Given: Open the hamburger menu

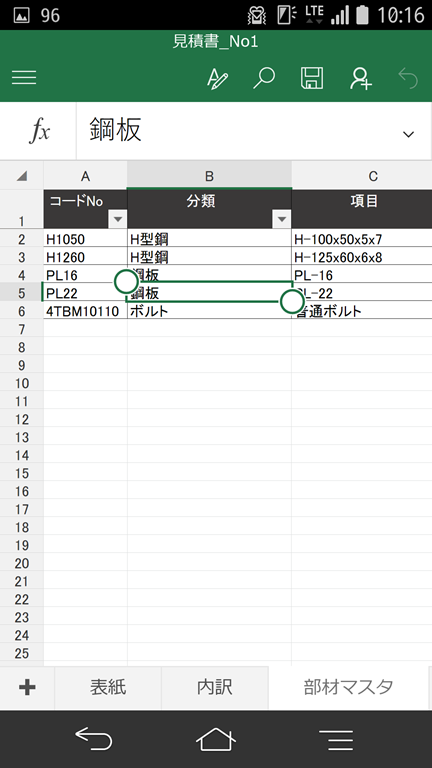Looking at the screenshot, I should click(24, 77).
